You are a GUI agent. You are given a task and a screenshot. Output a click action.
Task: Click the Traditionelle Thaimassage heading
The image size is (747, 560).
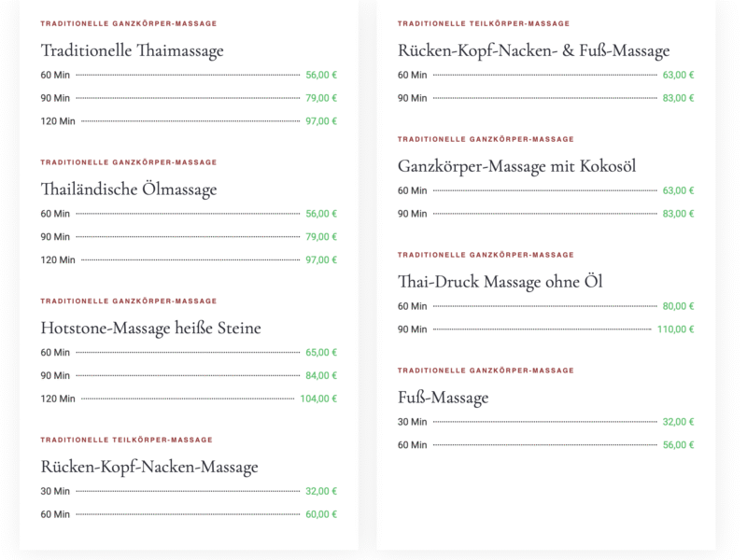click(x=132, y=50)
